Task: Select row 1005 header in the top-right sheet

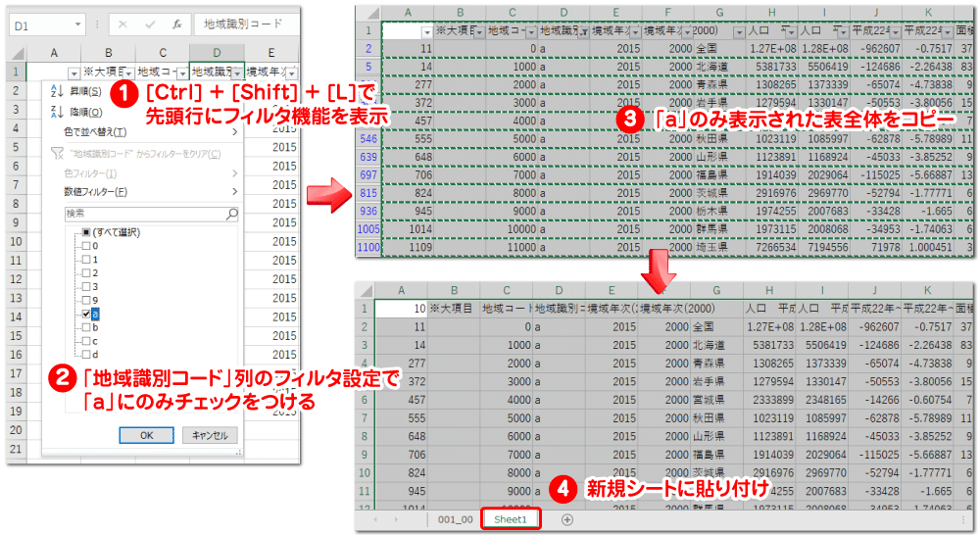Action: (368, 229)
